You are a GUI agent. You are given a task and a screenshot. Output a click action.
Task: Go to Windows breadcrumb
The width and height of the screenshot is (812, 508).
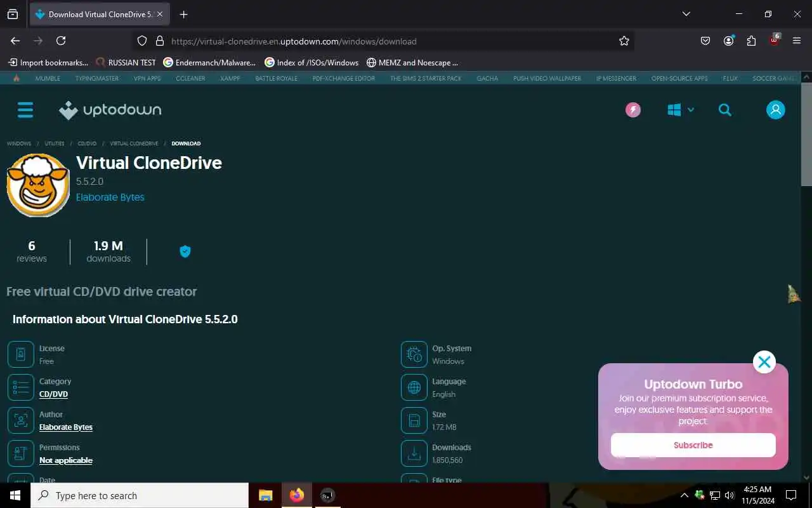19,144
